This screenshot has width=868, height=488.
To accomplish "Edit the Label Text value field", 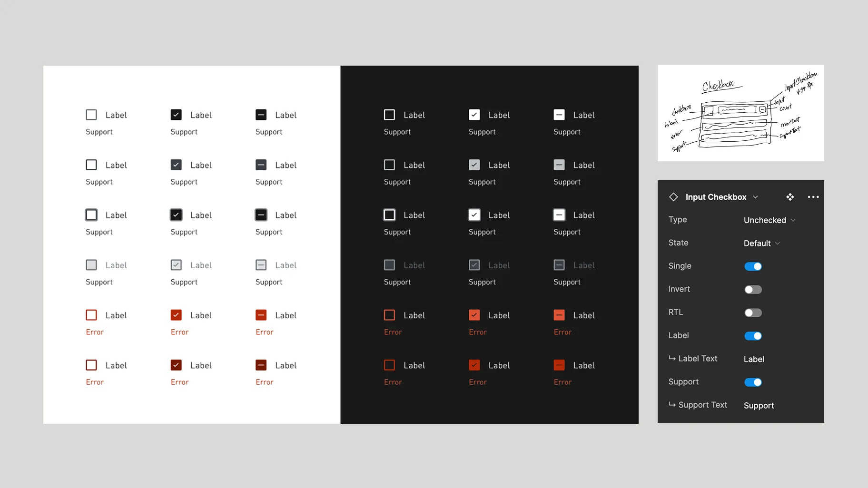I will click(753, 359).
